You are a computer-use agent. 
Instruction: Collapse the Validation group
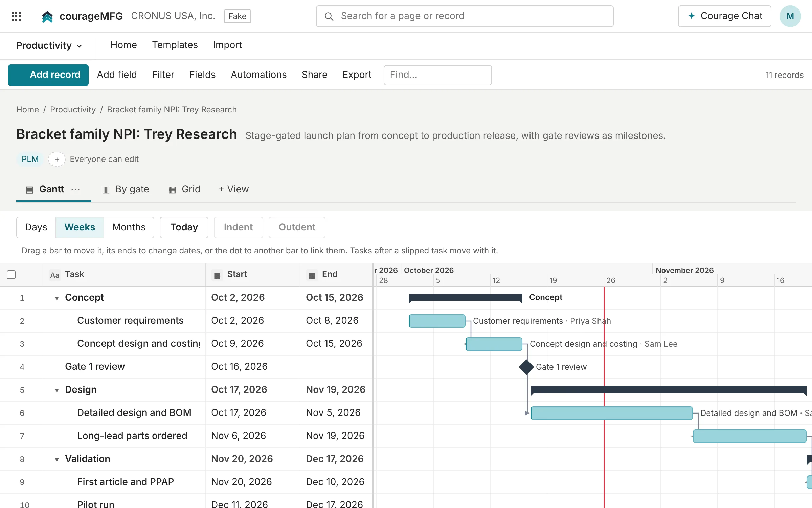(x=57, y=460)
